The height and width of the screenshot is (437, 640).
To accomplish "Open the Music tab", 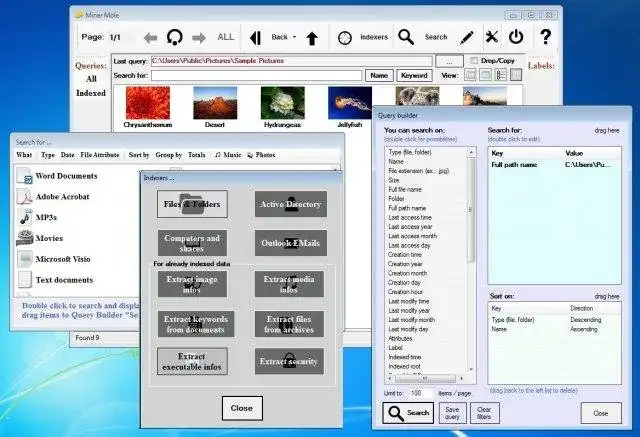I will (228, 155).
